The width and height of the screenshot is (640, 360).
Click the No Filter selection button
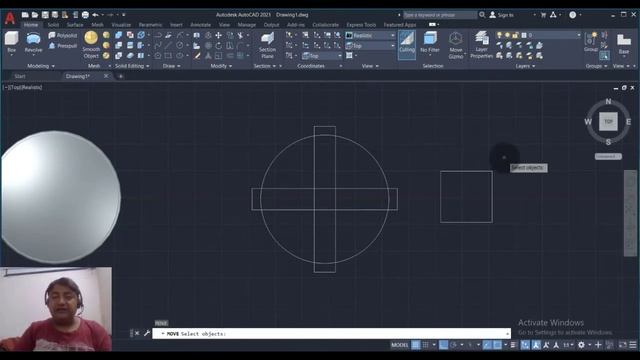(x=430, y=43)
